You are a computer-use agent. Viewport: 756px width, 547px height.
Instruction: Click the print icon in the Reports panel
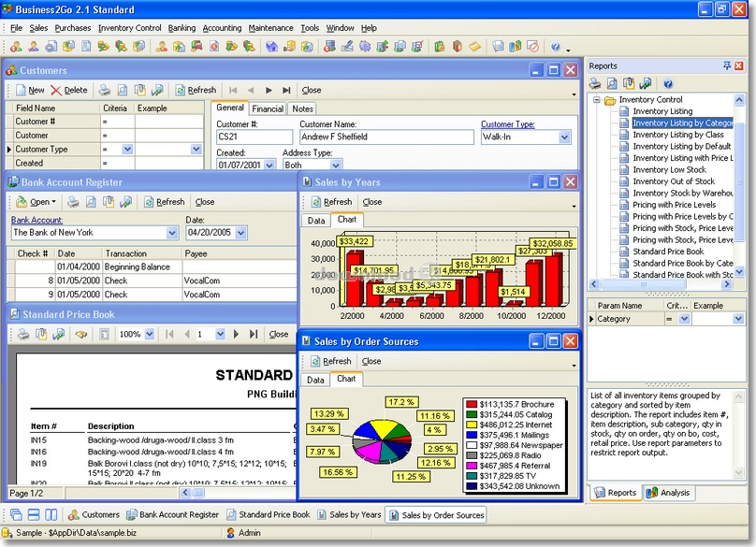point(595,83)
